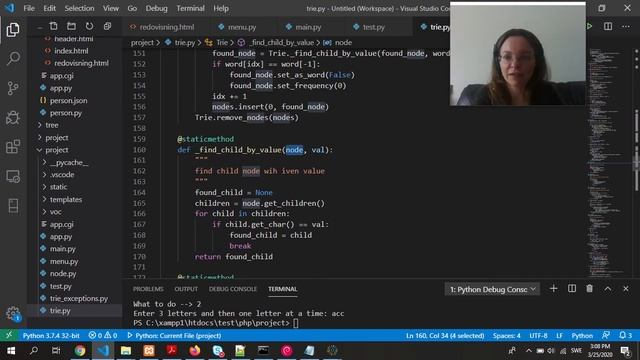Open the File menu
The width and height of the screenshot is (640, 360).
[x=29, y=8]
